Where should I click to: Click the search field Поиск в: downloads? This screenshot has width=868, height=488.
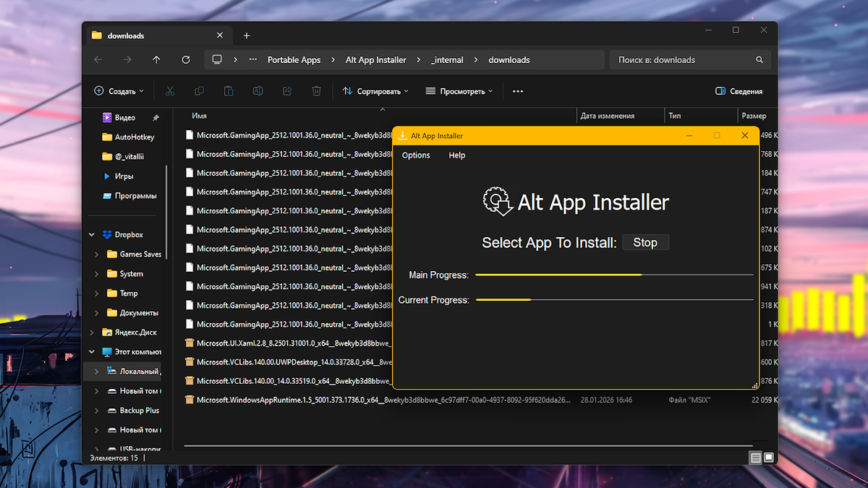tap(689, 60)
